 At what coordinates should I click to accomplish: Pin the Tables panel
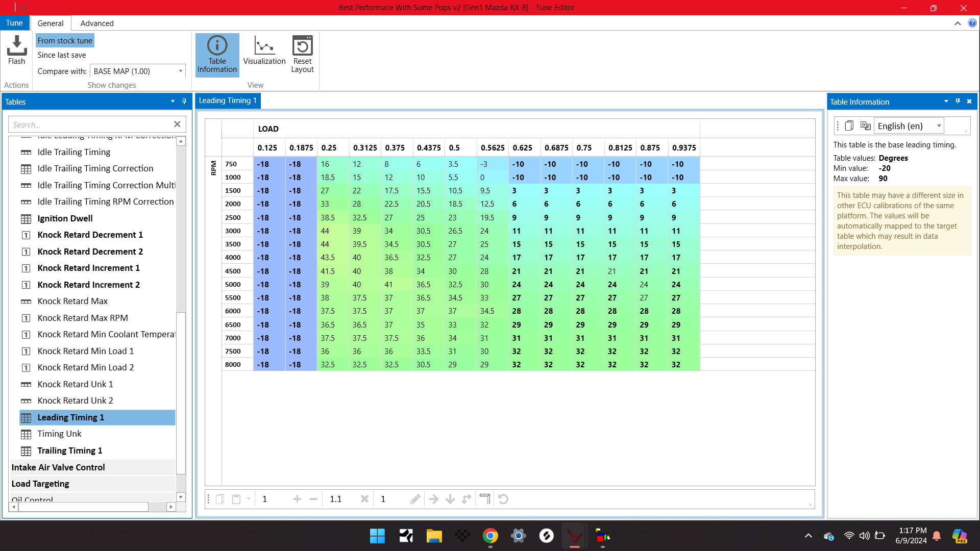[184, 102]
